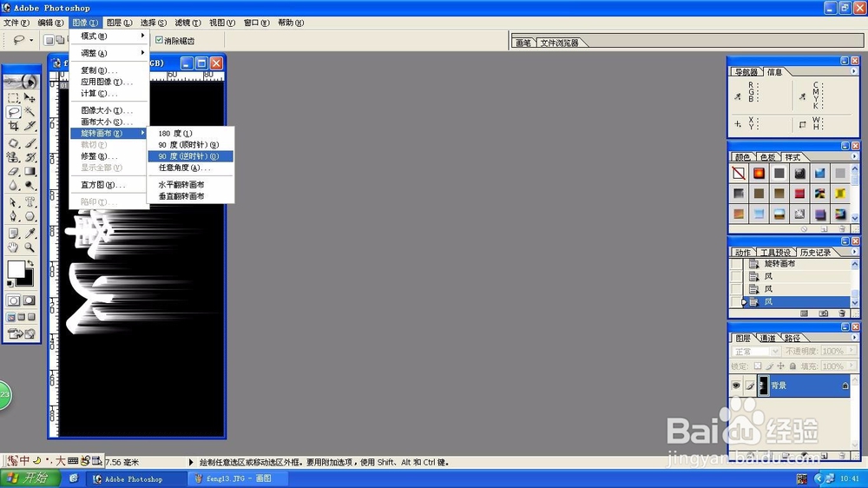
Task: Select the Rectangular Marquee tool
Action: pos(13,98)
